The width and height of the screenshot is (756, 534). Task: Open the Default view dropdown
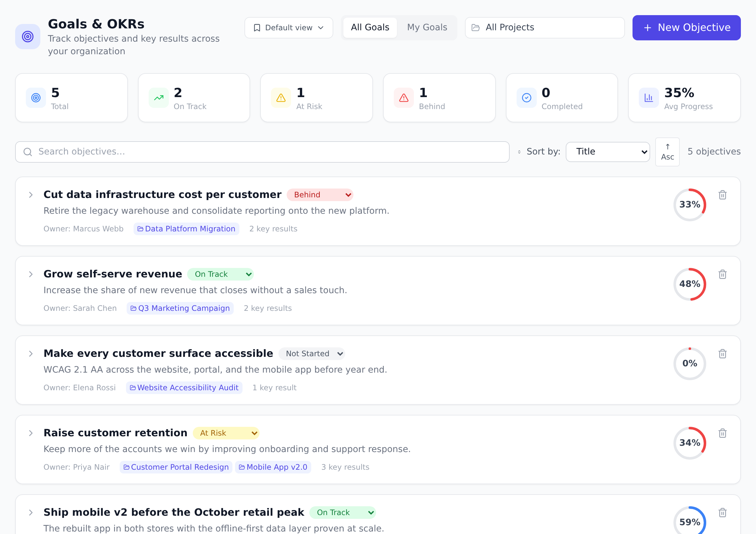[x=289, y=28]
